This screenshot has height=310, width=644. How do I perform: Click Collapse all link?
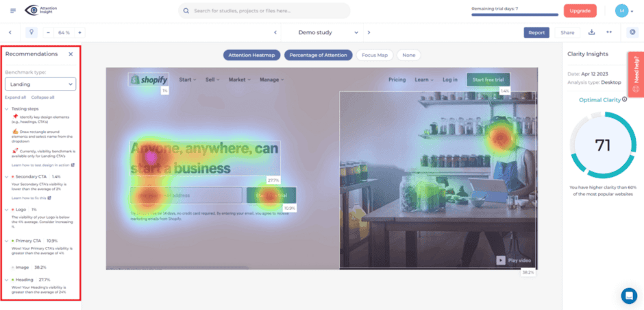[x=42, y=97]
